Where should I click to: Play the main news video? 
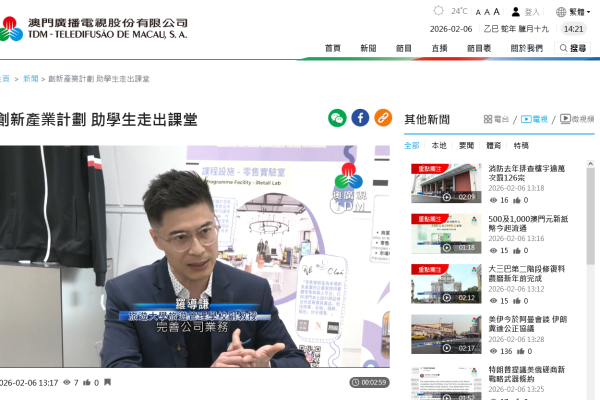[195, 256]
